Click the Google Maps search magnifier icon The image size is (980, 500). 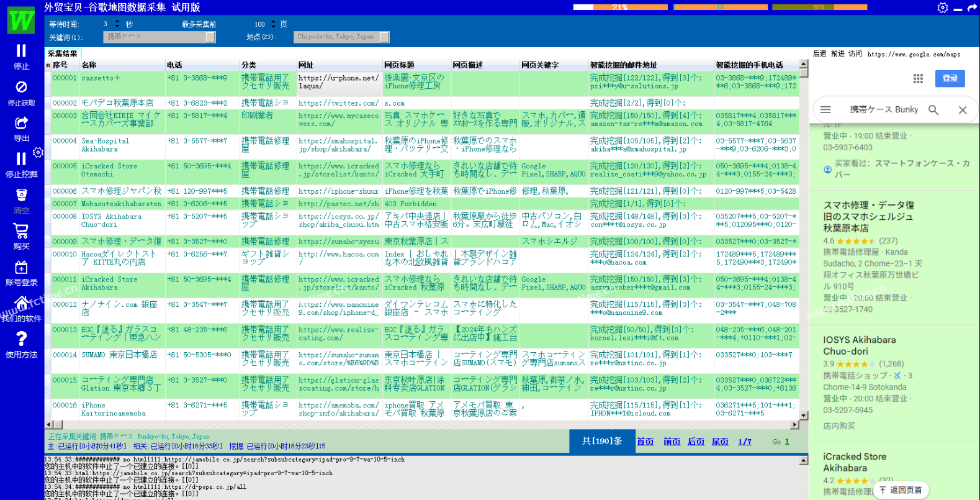tap(933, 110)
